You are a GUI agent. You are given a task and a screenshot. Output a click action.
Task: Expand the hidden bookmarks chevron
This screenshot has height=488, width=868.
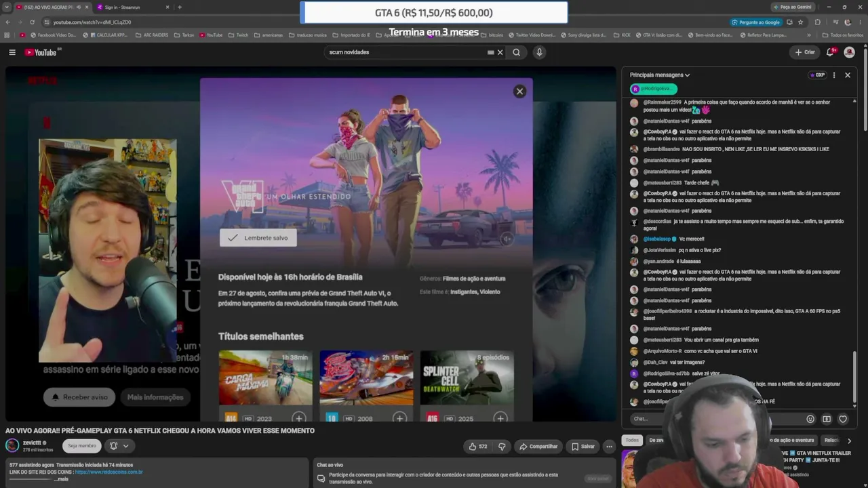point(808,35)
